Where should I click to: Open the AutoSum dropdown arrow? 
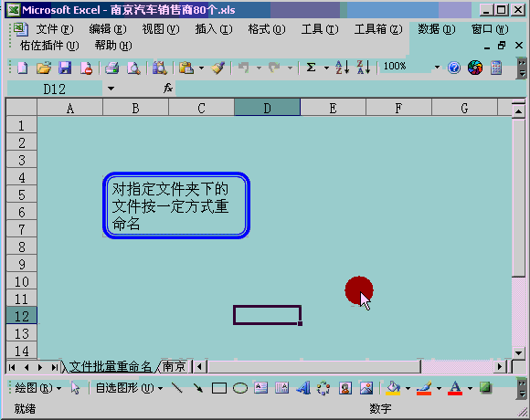pos(326,68)
